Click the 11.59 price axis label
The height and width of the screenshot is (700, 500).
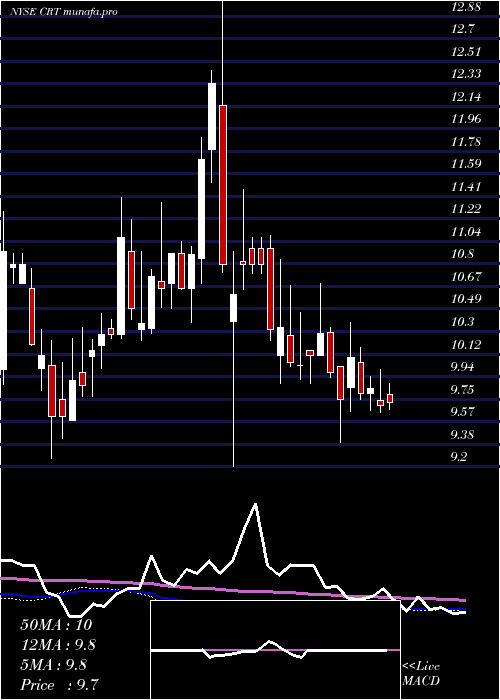pyautogui.click(x=466, y=164)
